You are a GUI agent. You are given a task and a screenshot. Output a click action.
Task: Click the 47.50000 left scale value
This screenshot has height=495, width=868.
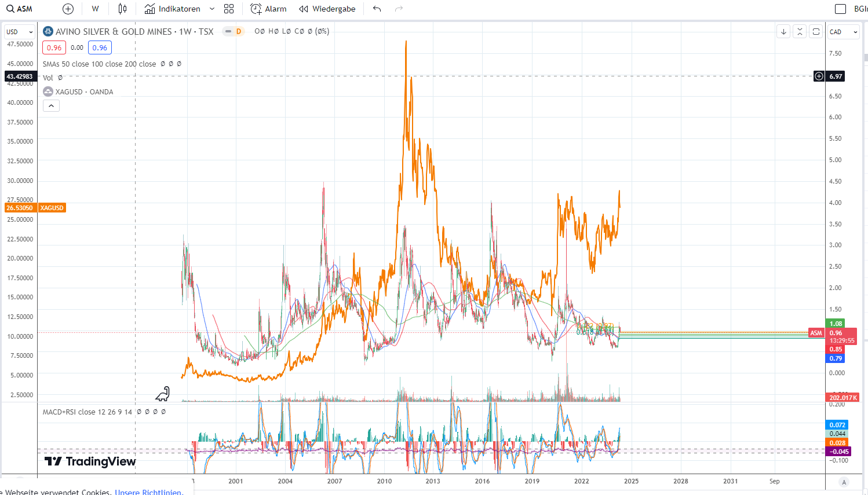click(20, 44)
